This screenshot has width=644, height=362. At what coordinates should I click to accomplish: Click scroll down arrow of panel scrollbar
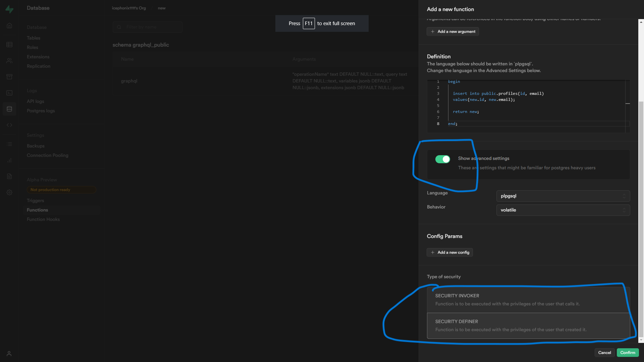[x=641, y=340]
